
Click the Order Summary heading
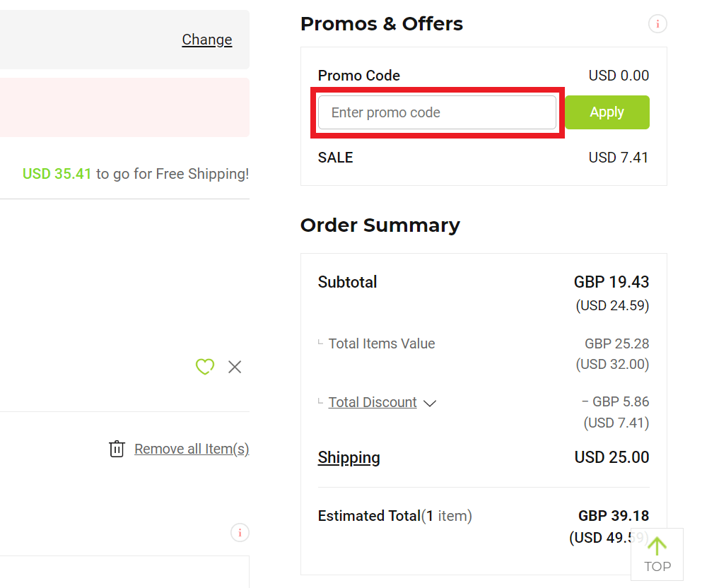380,225
